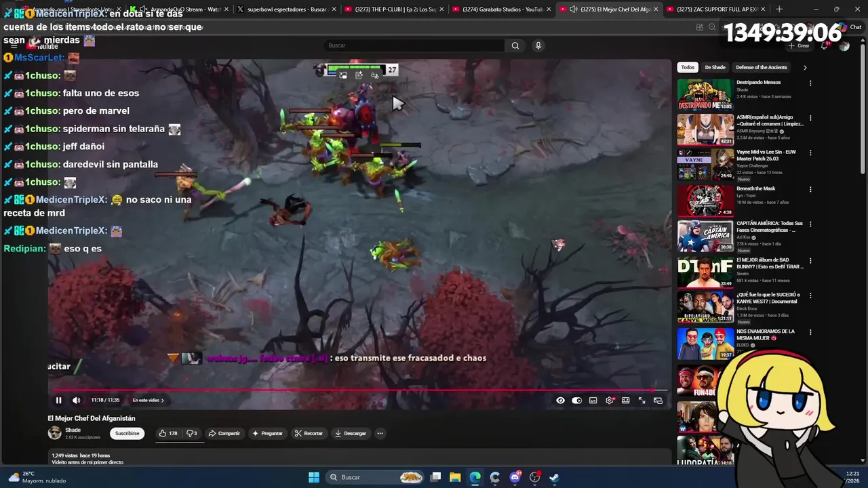Open Task View from taskbar
This screenshot has height=488, width=868.
pos(436,477)
